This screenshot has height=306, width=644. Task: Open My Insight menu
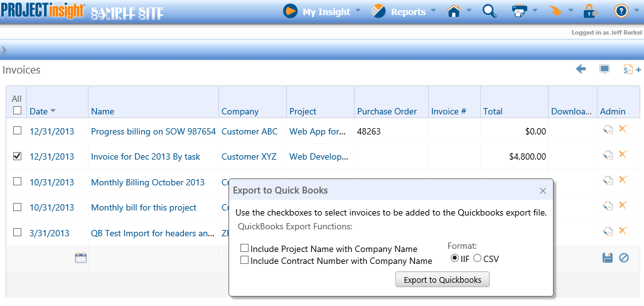coord(326,11)
